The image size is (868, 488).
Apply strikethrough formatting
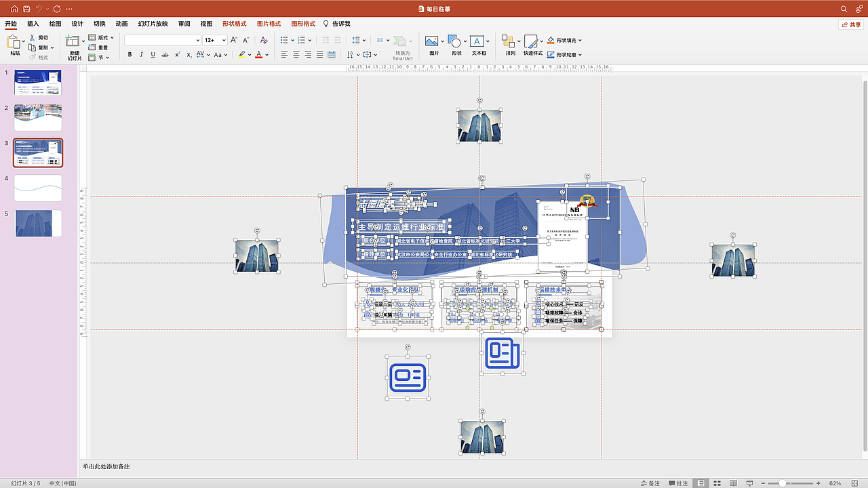tap(165, 55)
